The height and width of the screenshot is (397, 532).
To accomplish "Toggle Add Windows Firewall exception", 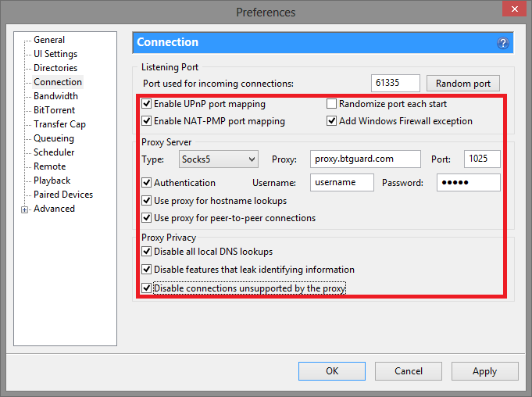I will (332, 121).
